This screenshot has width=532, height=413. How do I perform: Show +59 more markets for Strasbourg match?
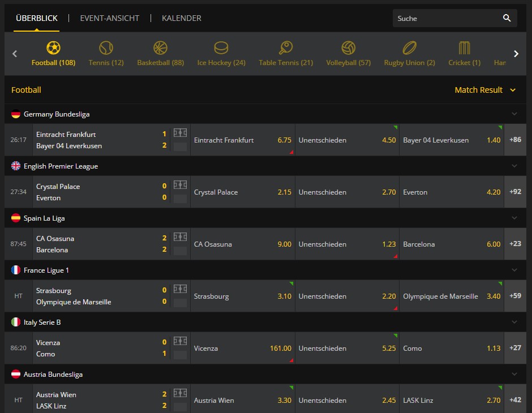coord(516,296)
